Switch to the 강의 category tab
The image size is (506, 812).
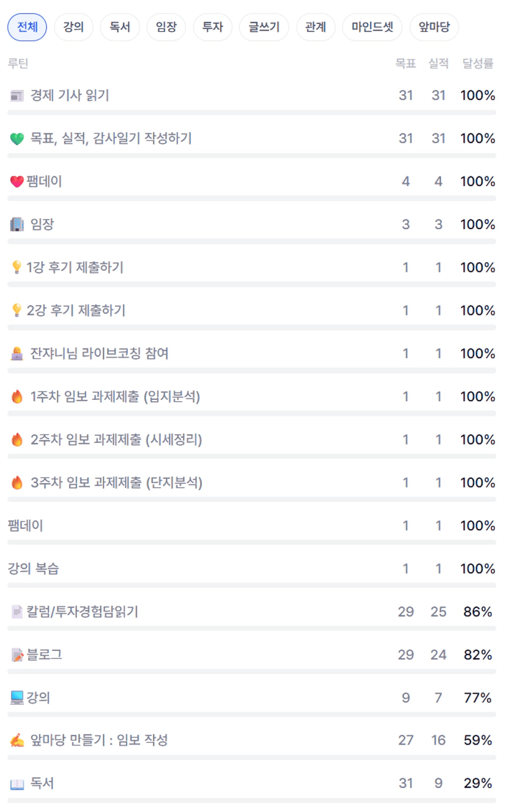pos(73,27)
